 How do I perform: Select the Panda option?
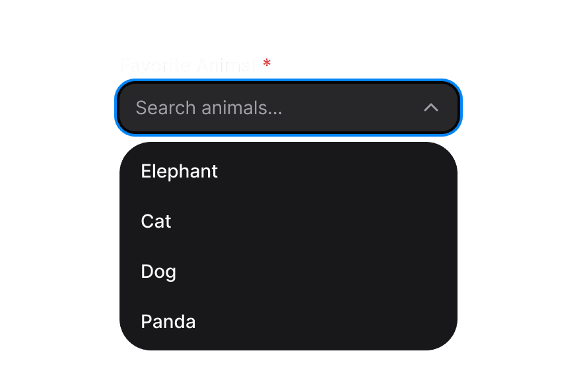coord(168,322)
